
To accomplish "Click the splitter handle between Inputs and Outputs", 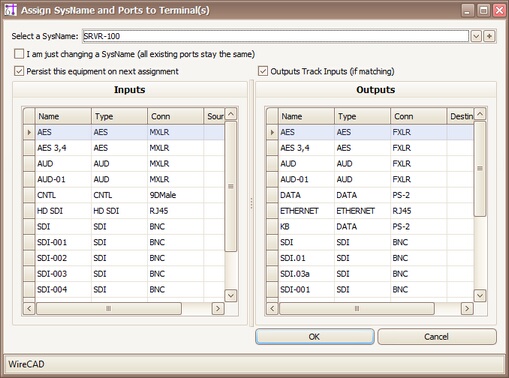I will (x=251, y=203).
